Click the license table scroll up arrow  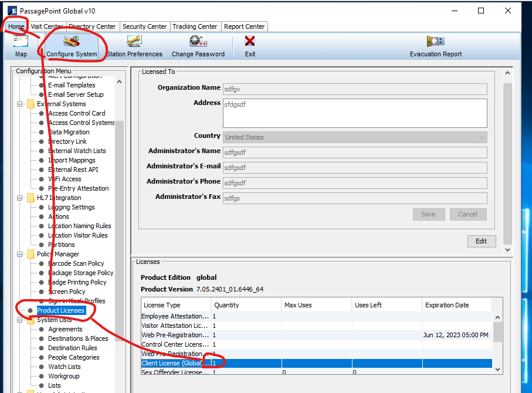(x=498, y=317)
